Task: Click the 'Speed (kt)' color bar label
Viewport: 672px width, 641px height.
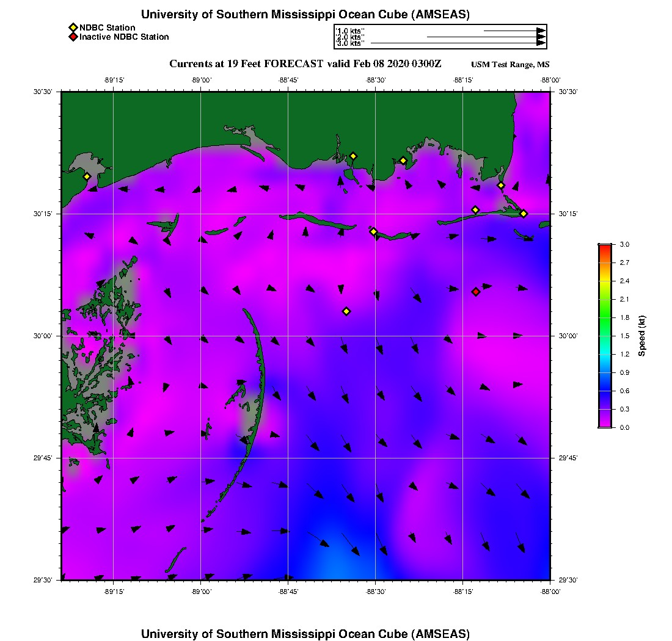Action: (642, 336)
